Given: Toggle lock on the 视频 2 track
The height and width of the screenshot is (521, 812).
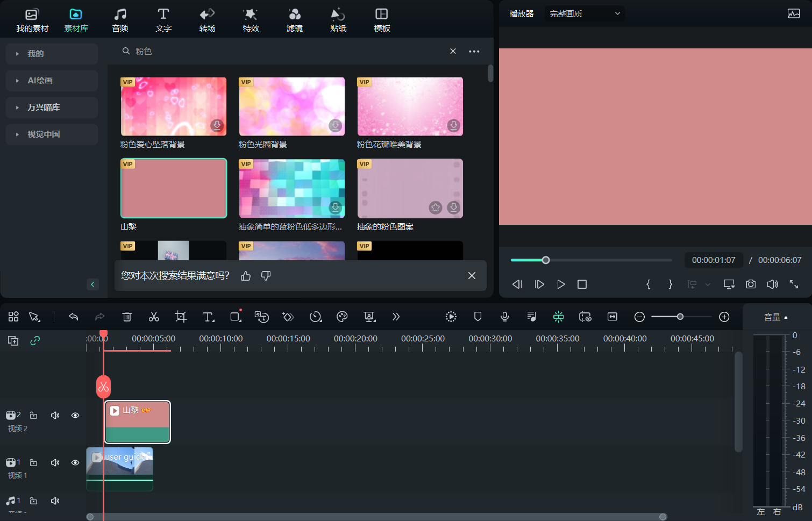Looking at the screenshot, I should pos(33,415).
